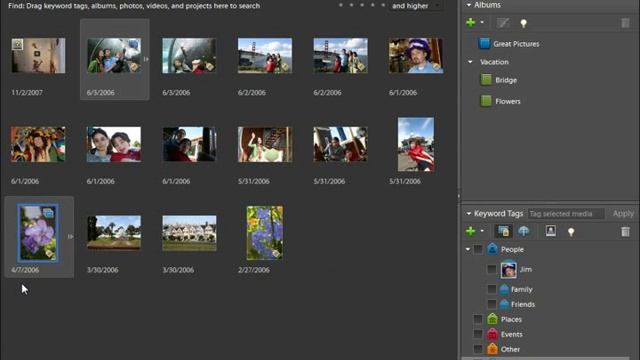Click the green plus in Keyword Tags panel
Screen dimensions: 640x360
pos(470,231)
